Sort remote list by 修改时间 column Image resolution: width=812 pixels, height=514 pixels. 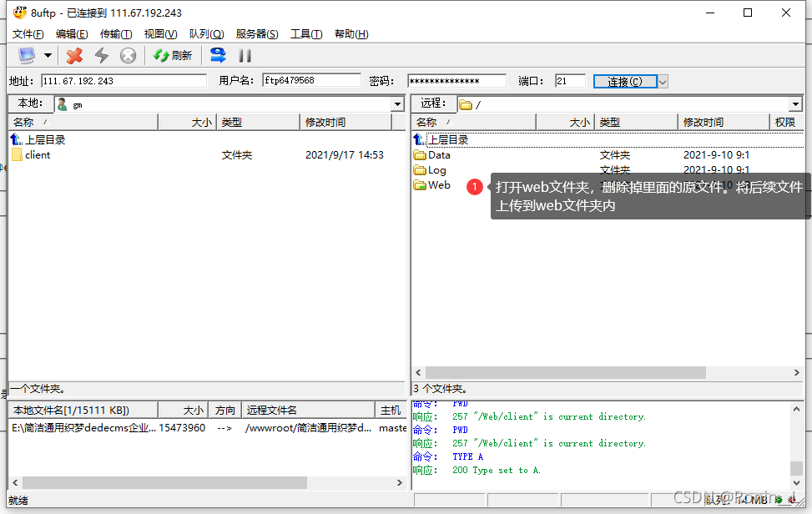tap(724, 122)
